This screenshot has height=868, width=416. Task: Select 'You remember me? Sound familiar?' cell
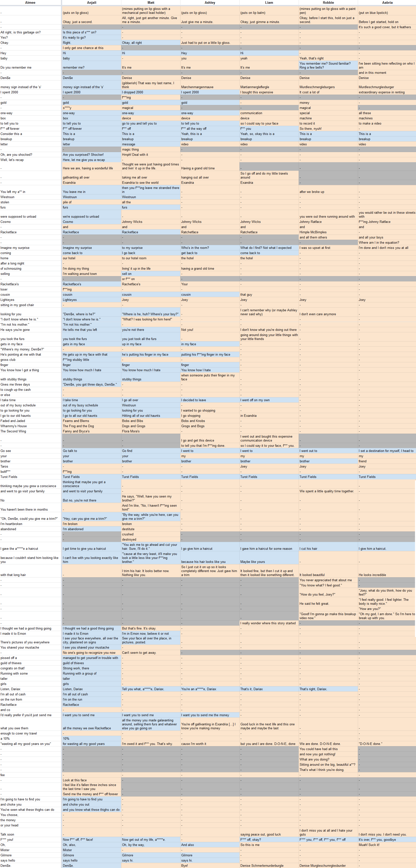click(x=328, y=65)
